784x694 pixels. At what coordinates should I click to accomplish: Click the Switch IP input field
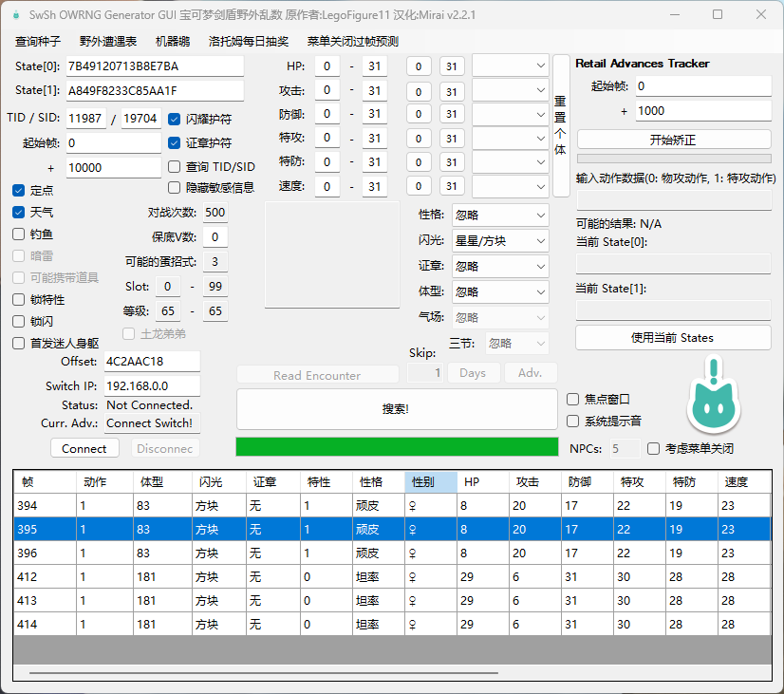click(x=151, y=386)
